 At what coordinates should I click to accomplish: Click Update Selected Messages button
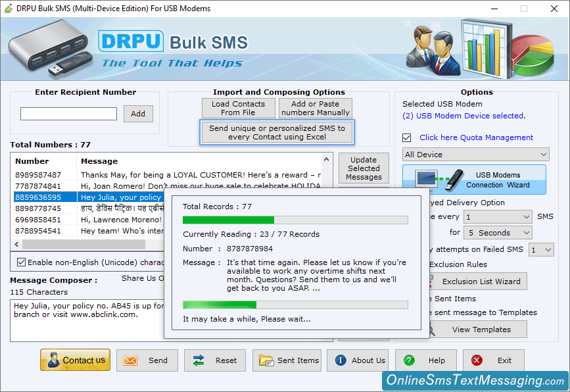pos(364,168)
